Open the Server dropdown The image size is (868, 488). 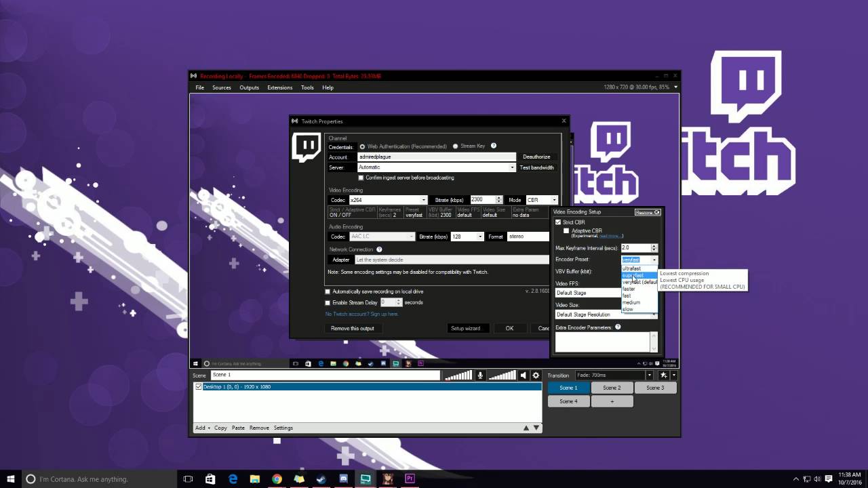[513, 167]
